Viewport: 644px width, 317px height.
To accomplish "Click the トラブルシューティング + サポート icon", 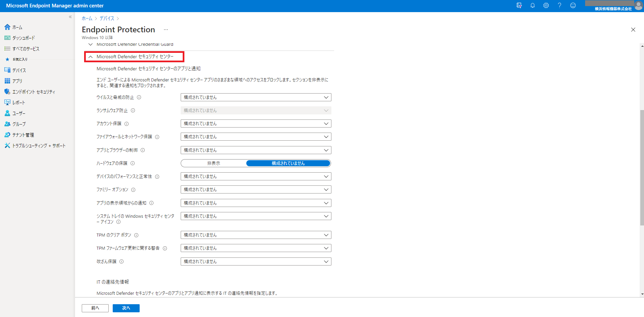I will 7,145.
